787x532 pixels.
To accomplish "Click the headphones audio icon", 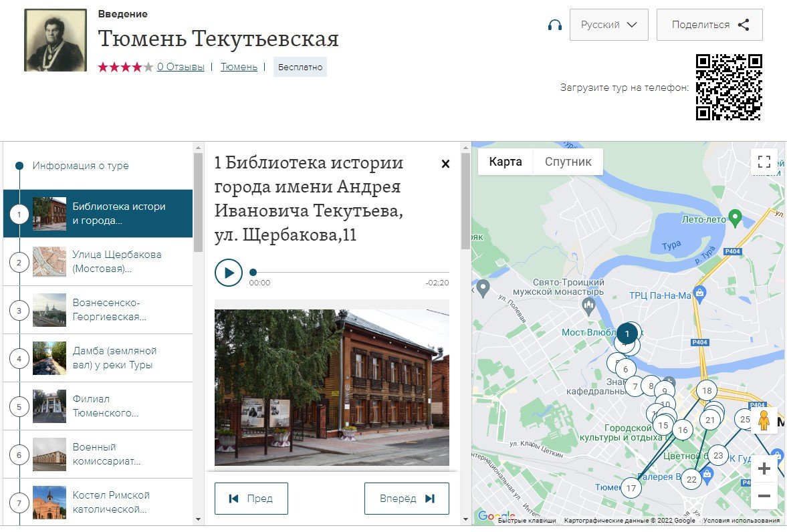I will pyautogui.click(x=554, y=25).
